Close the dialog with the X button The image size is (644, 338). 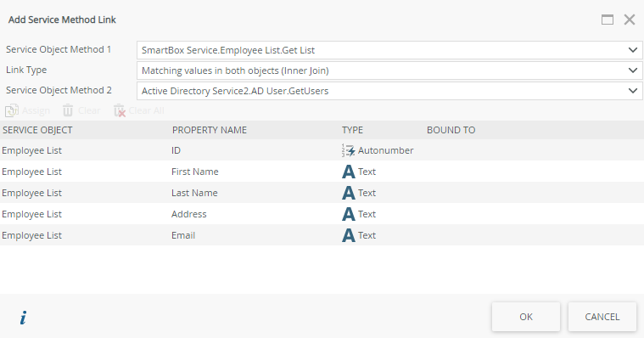pyautogui.click(x=630, y=20)
